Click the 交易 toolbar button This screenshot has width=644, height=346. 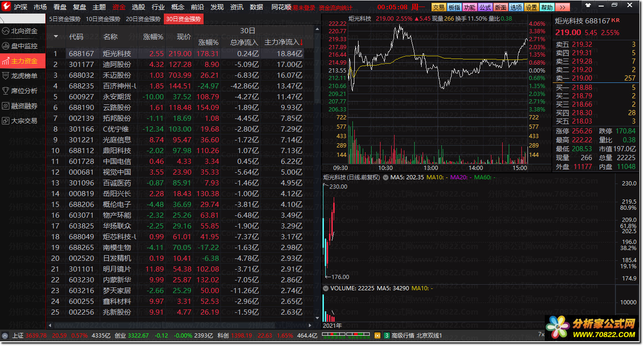tap(439, 7)
